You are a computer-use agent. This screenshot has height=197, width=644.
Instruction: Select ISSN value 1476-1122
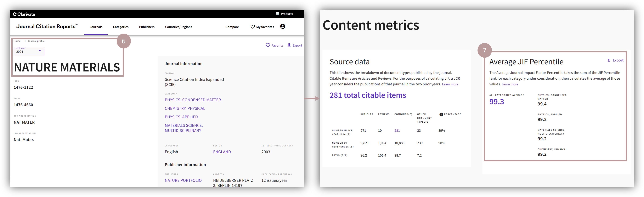point(23,87)
